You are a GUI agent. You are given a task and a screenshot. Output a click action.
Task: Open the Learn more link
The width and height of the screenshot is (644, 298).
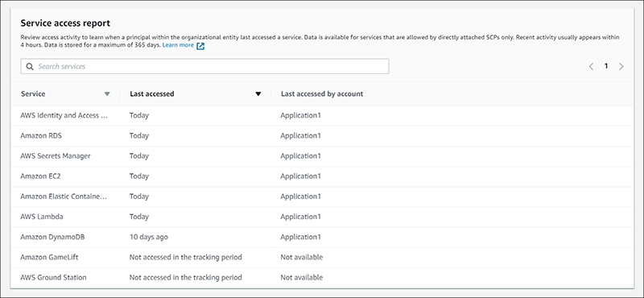click(x=178, y=45)
